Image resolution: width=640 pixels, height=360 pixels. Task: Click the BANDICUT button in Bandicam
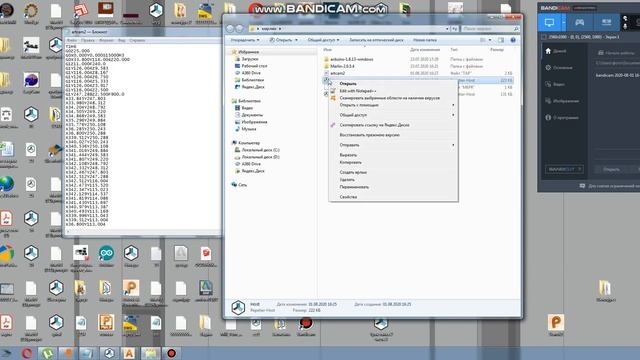click(564, 169)
